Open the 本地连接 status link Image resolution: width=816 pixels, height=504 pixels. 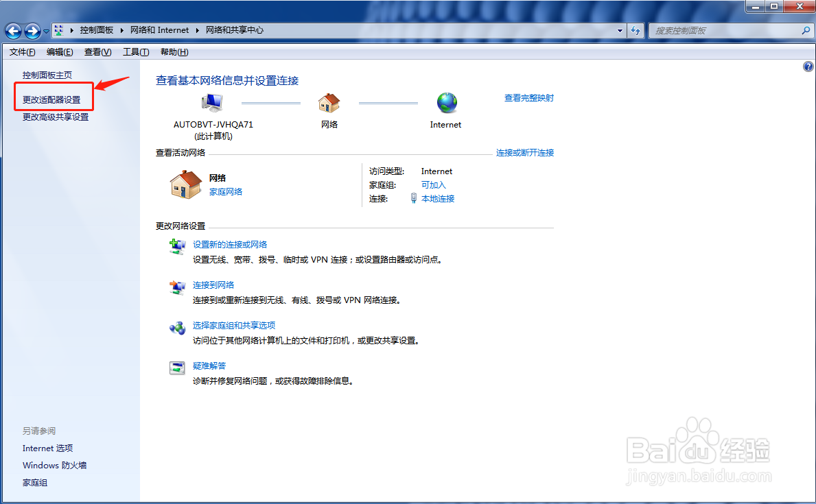439,198
